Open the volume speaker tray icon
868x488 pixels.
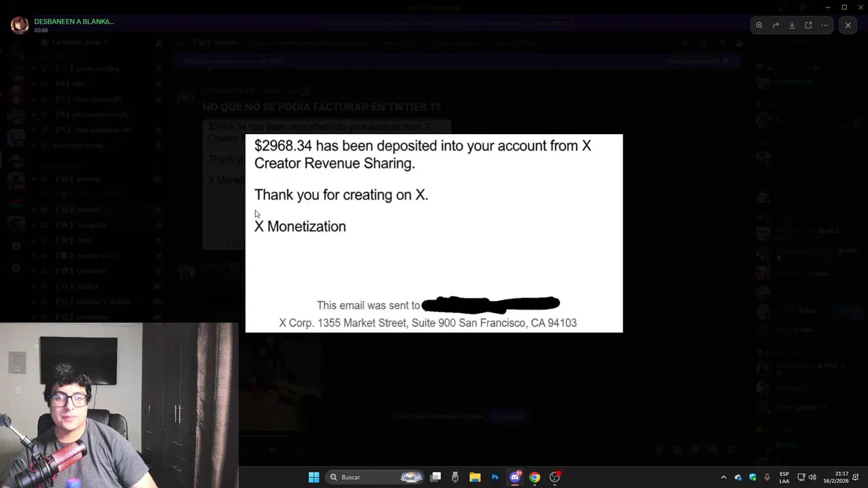[812, 477]
